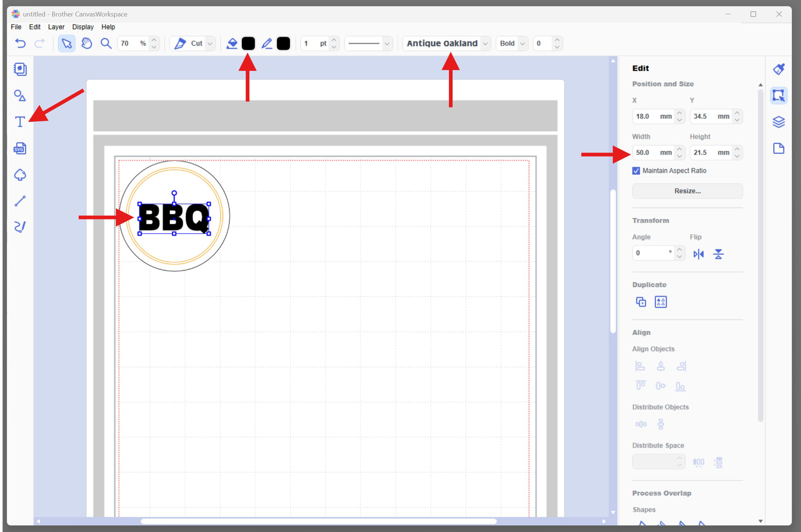Flip the object vertically
Image resolution: width=801 pixels, height=532 pixels.
point(718,254)
